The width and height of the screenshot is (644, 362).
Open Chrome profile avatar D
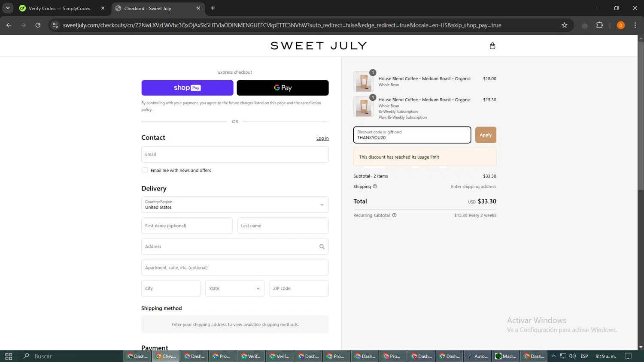click(x=620, y=25)
